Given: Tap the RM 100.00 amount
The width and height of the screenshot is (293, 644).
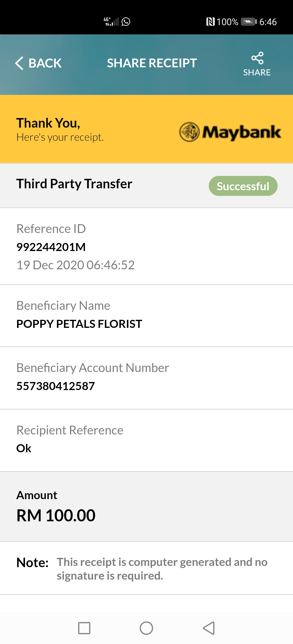Looking at the screenshot, I should 56,515.
